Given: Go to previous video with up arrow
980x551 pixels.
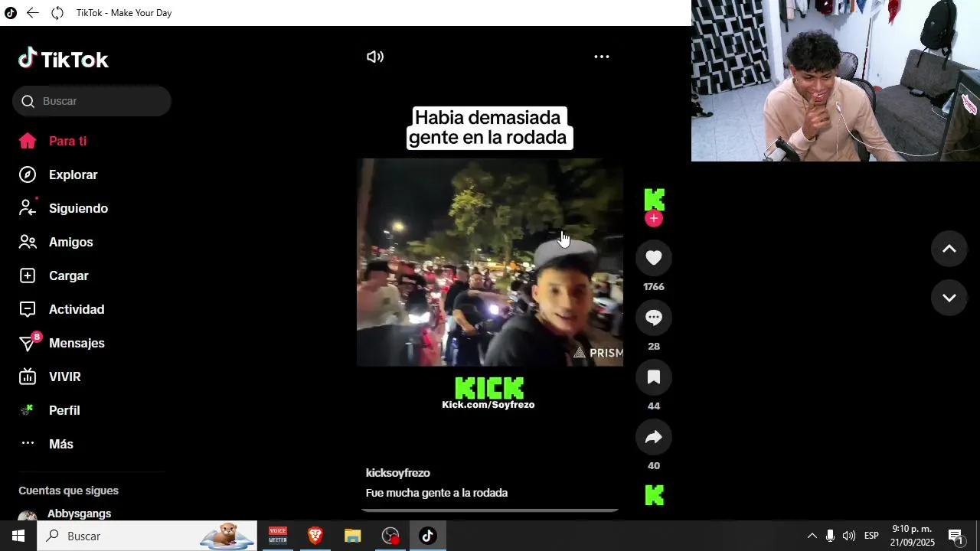Looking at the screenshot, I should [949, 249].
